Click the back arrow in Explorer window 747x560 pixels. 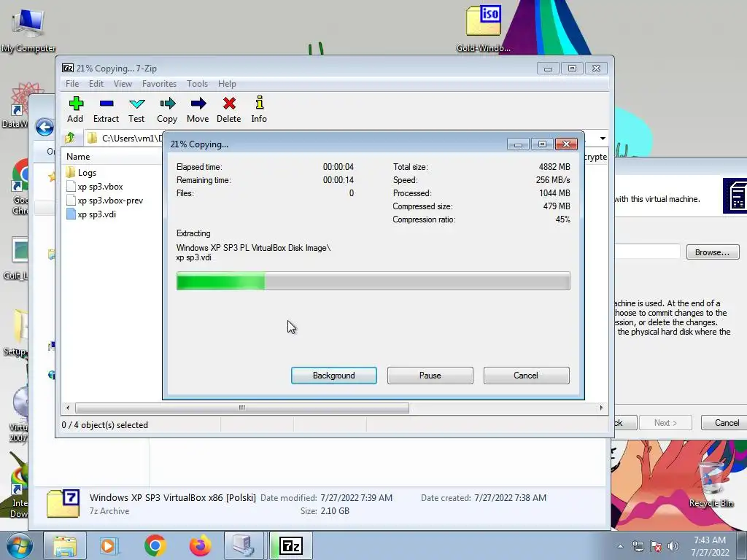[44, 127]
